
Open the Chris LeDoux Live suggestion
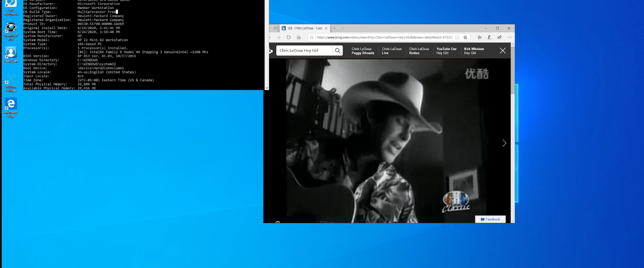click(x=392, y=51)
